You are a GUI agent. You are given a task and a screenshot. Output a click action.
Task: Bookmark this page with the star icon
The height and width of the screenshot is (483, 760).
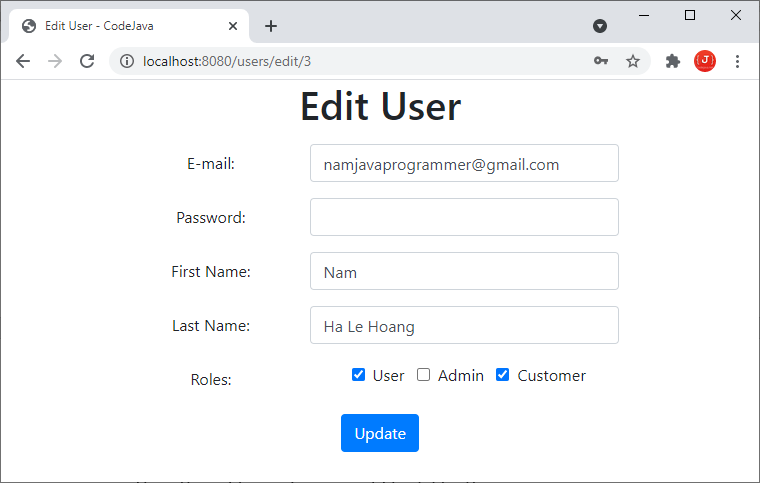click(x=633, y=61)
